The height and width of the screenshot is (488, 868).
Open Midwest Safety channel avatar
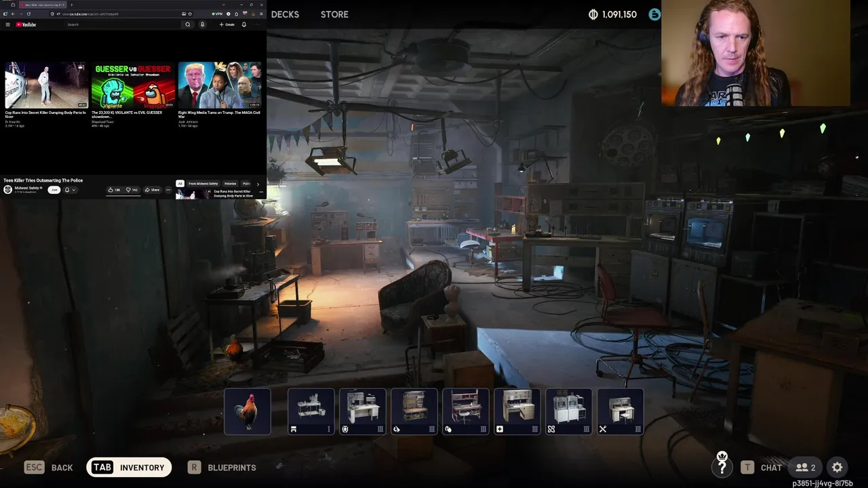[8, 190]
